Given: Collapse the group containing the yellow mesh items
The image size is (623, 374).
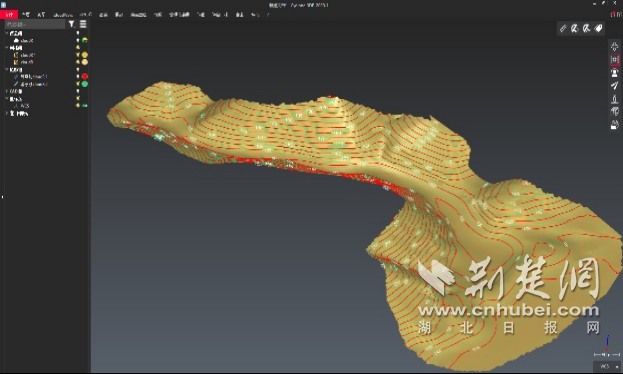Looking at the screenshot, I should pyautogui.click(x=7, y=48).
